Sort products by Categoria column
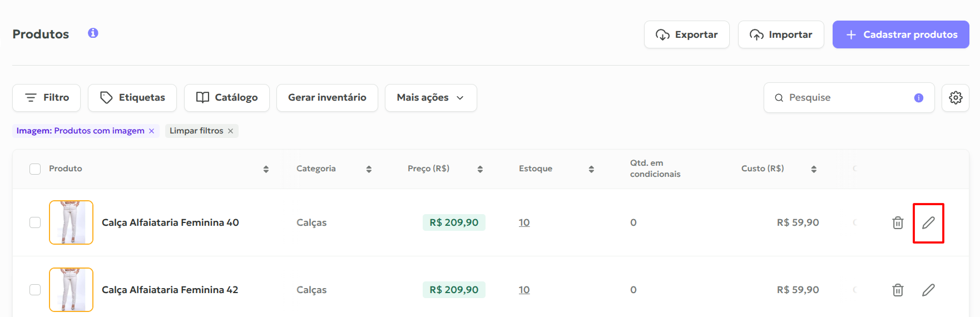Viewport: 980px width, 317px height. [x=369, y=169]
